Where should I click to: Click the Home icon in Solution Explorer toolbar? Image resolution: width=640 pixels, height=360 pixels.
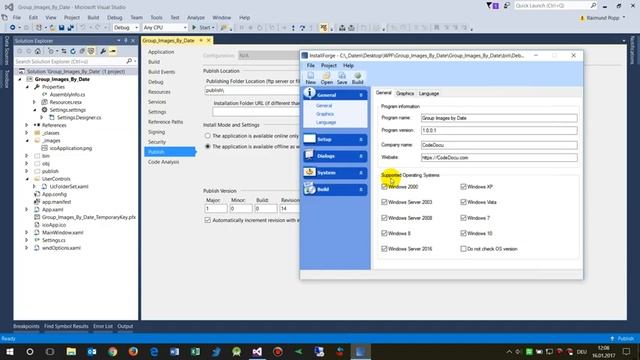coord(38,51)
